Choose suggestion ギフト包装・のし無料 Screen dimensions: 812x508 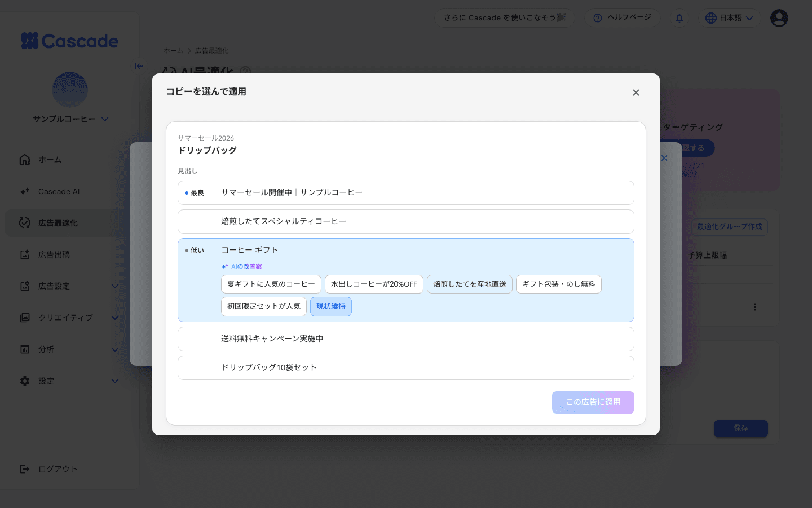(x=559, y=284)
